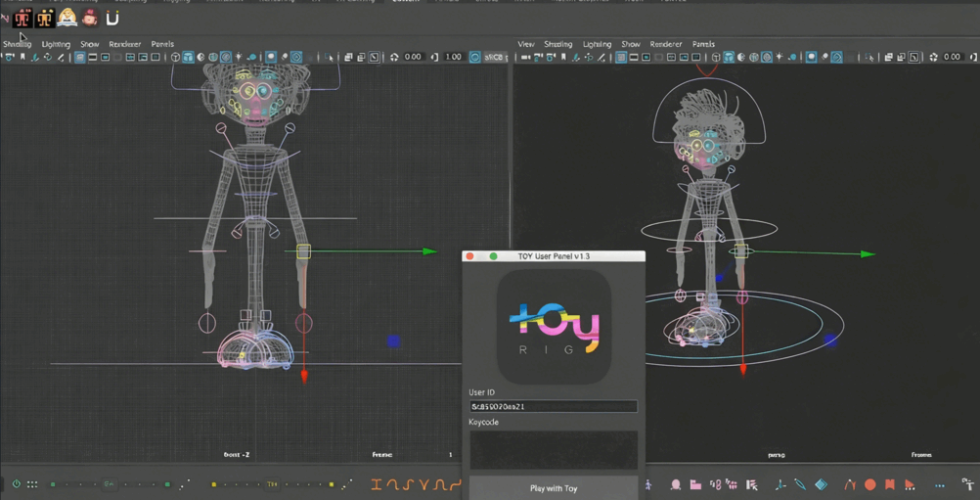The width and height of the screenshot is (980, 500).
Task: Click TOY RIG logo in user panel
Action: pyautogui.click(x=554, y=326)
